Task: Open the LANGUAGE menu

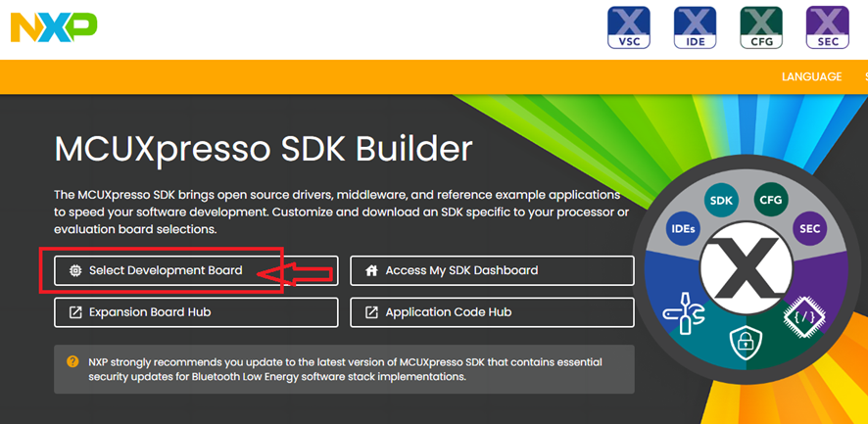Action: pos(811,77)
